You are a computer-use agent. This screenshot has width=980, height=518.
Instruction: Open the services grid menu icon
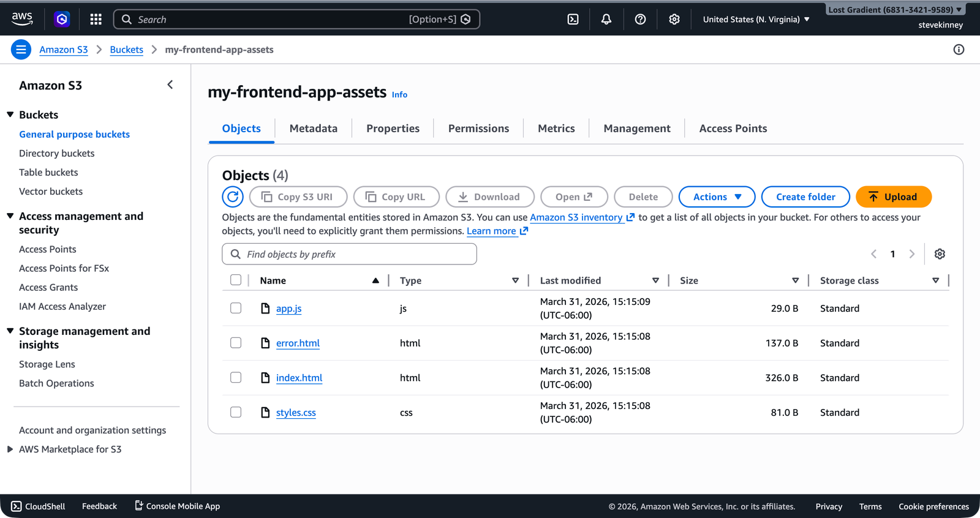[96, 20]
